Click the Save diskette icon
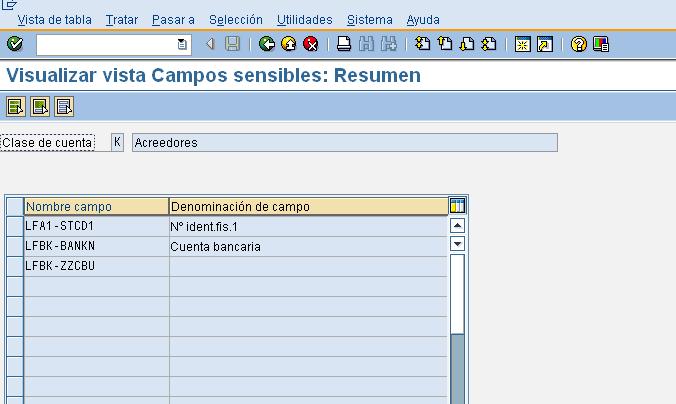 click(232, 44)
